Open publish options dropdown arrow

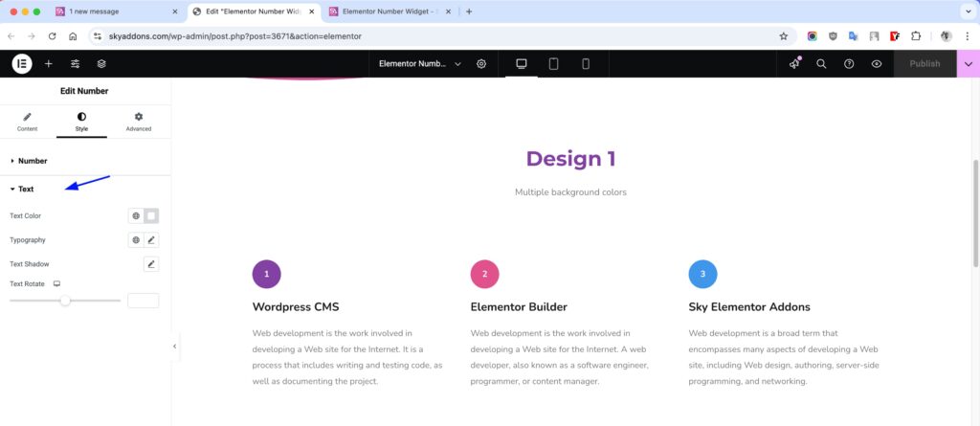[x=969, y=64]
